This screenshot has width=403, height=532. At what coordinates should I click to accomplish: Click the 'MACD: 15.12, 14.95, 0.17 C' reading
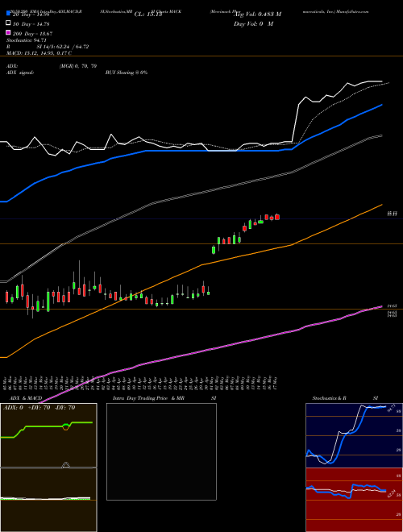pyautogui.click(x=39, y=53)
